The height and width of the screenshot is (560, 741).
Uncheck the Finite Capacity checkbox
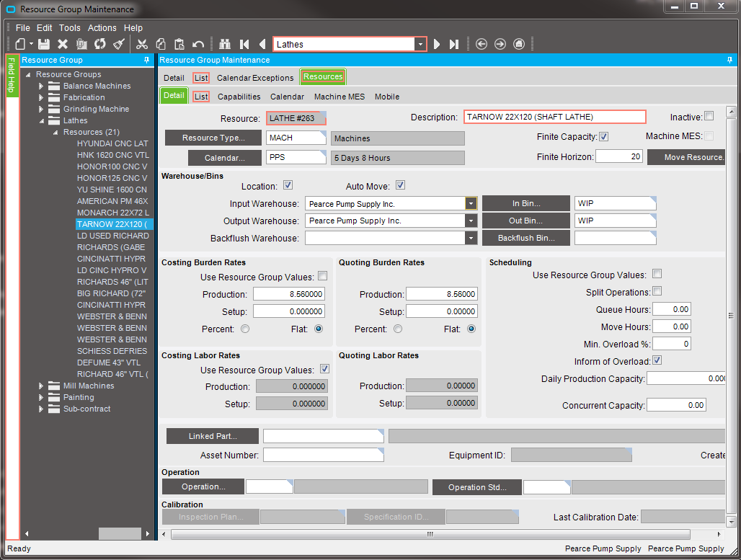(x=604, y=136)
